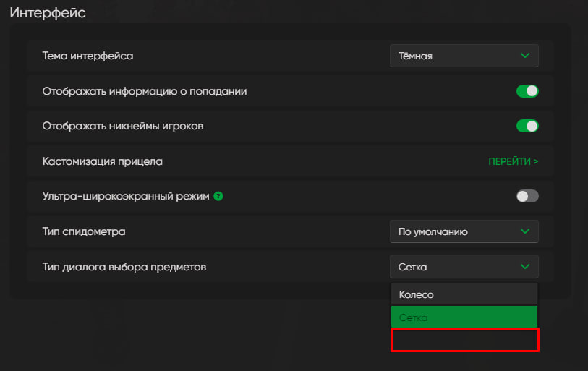Click the green help question-mark icon
Screen dimensions: 588x371
tap(218, 196)
